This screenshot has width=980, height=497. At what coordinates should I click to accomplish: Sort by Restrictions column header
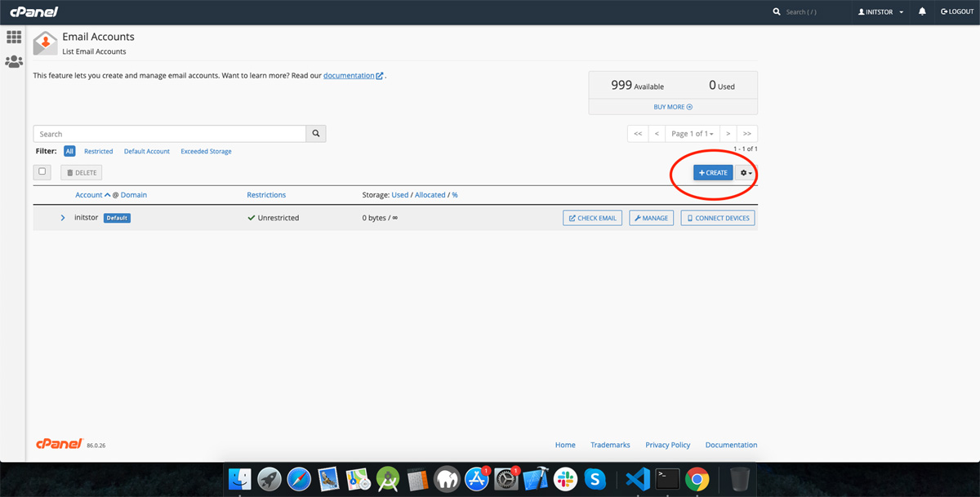pos(266,195)
